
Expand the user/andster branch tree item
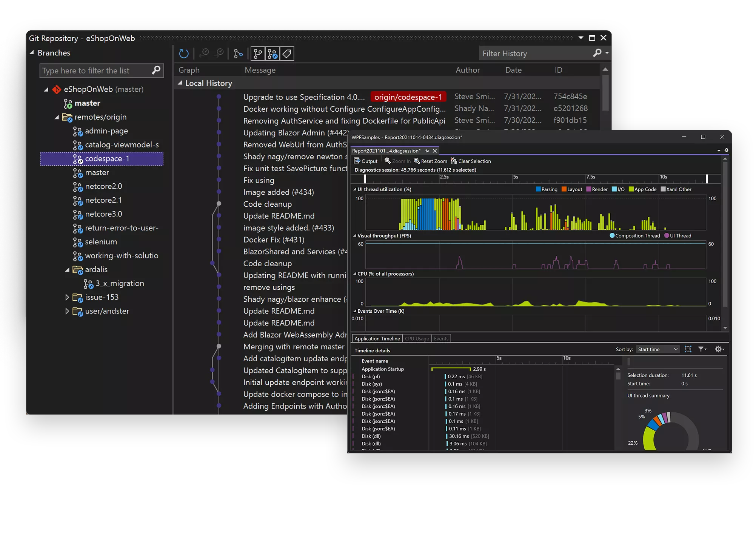(x=67, y=311)
